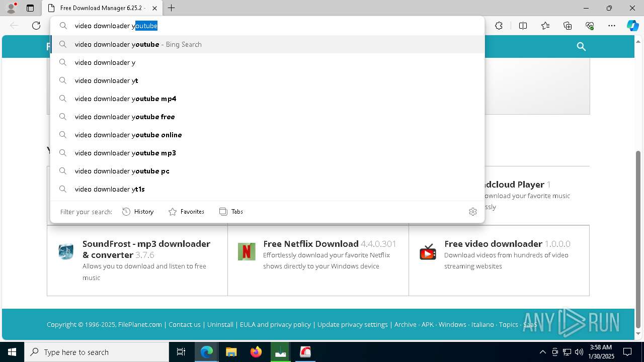
Task: Select 'video downloader youtube free' suggestion
Action: click(x=267, y=117)
